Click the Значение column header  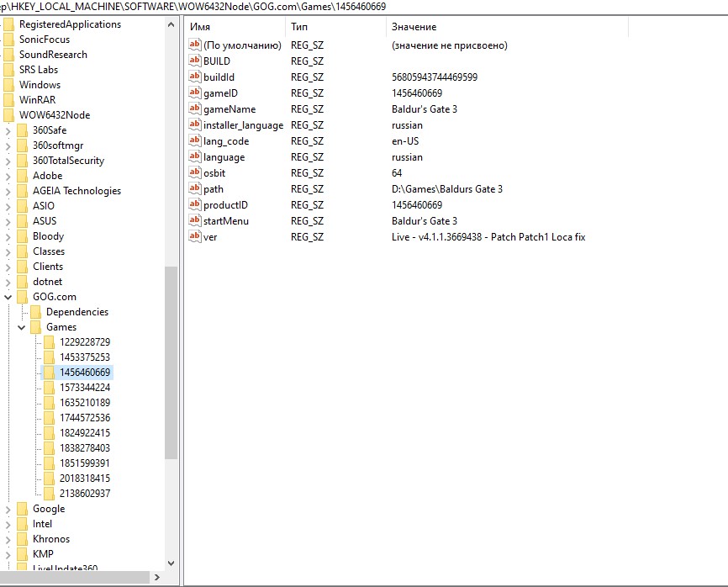coord(504,27)
